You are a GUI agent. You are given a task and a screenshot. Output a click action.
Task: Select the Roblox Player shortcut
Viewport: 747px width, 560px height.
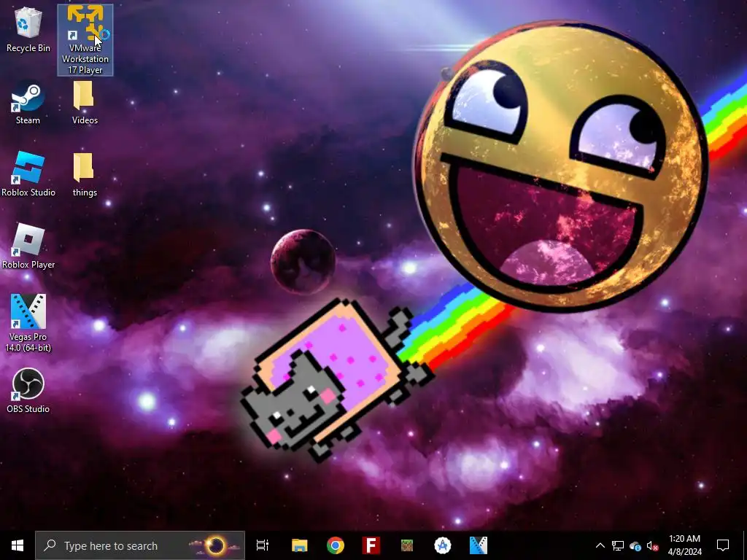tap(28, 246)
